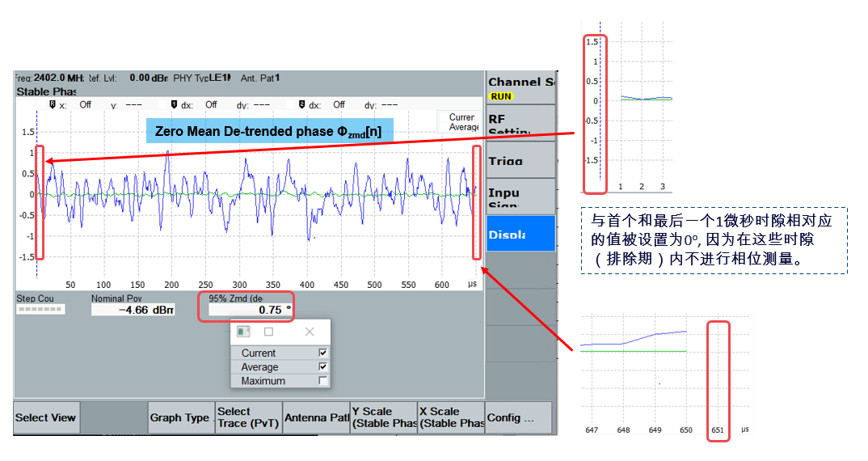
Task: Click the Ref. Lvl 0.00 dBm readout
Action: (x=129, y=78)
